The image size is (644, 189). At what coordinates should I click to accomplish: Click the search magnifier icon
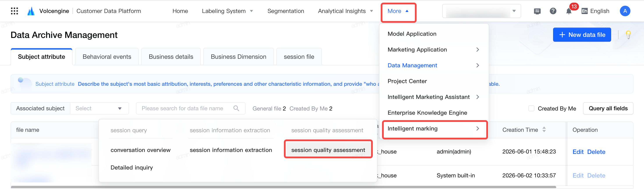236,108
